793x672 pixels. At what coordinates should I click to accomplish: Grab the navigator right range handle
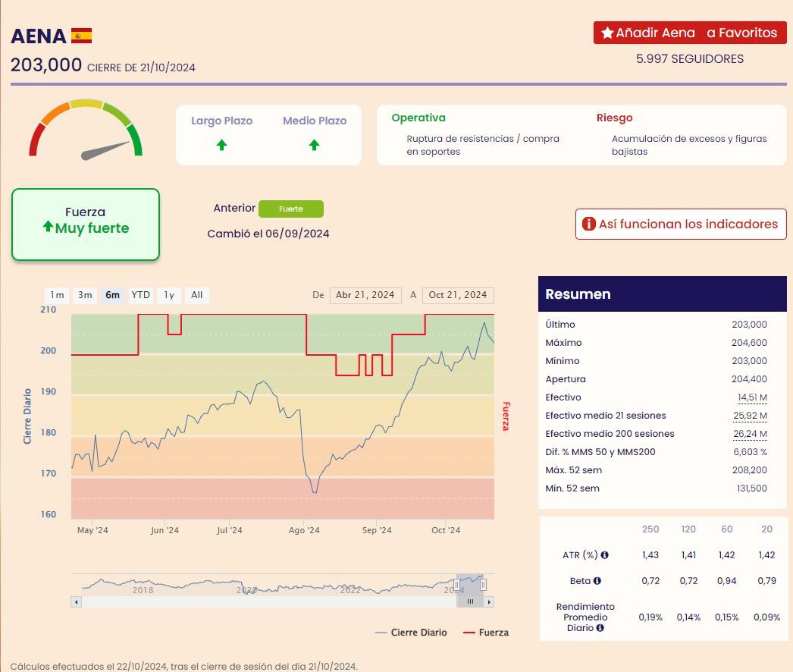[484, 585]
